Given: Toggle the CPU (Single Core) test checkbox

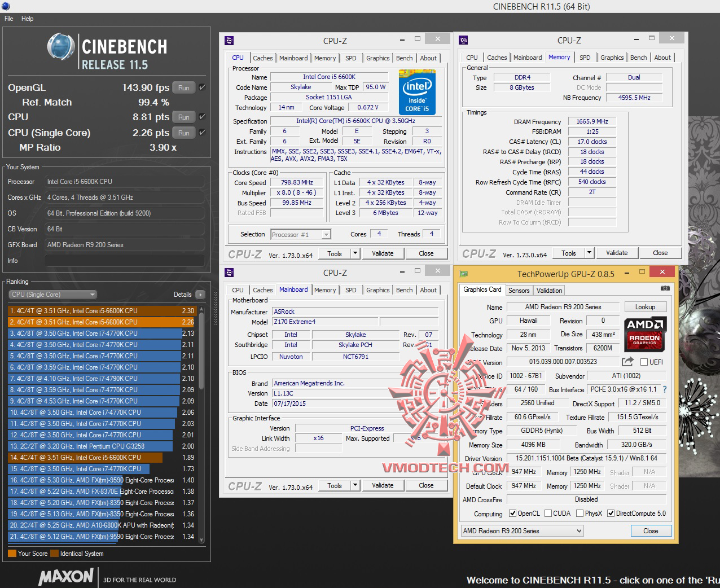Looking at the screenshot, I should (202, 133).
